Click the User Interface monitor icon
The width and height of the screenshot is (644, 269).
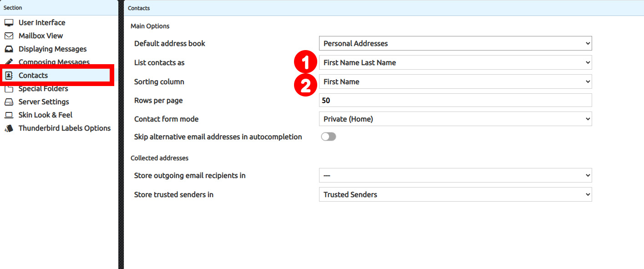(9, 23)
